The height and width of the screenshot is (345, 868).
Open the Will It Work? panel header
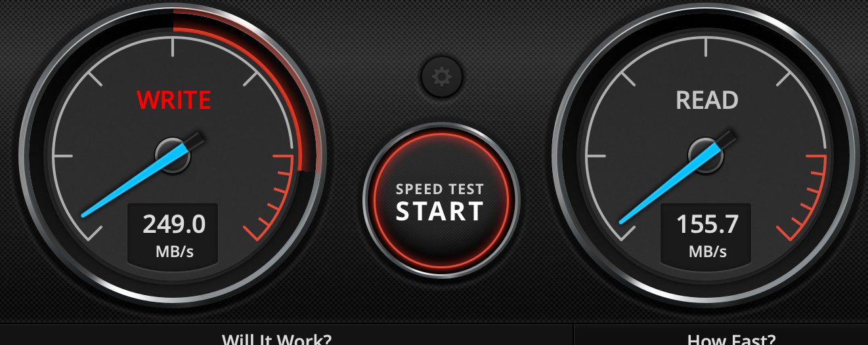276,339
